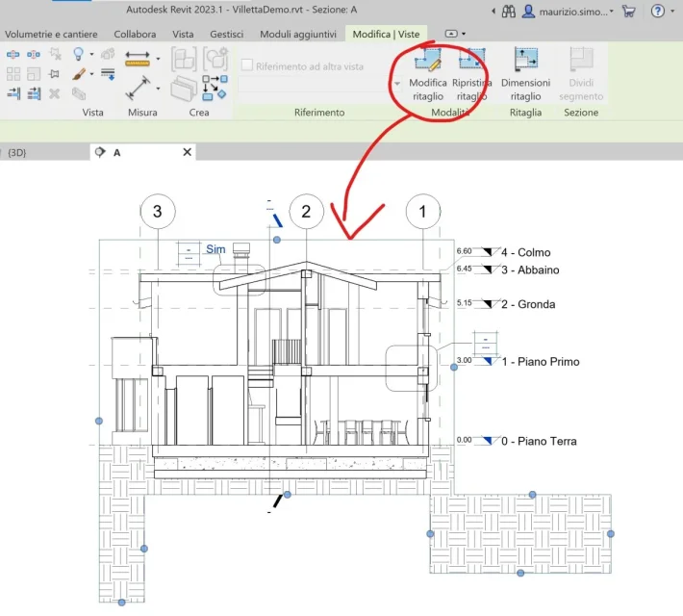Close the section A view tab
683x616 pixels.
tap(187, 152)
